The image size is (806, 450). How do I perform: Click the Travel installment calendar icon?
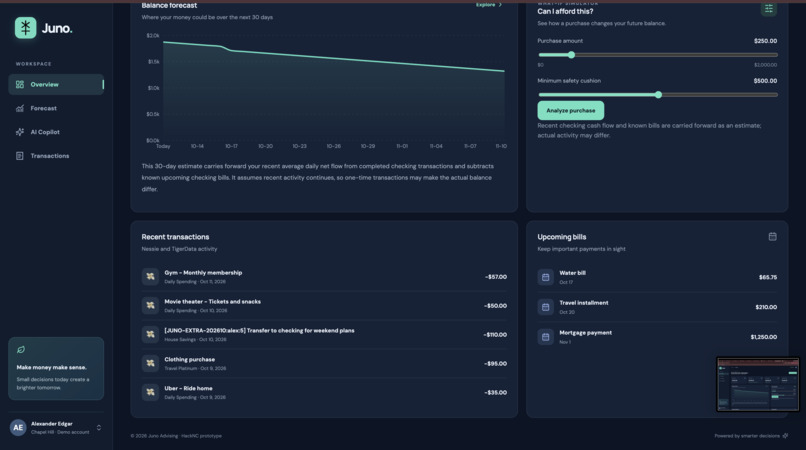pyautogui.click(x=545, y=307)
